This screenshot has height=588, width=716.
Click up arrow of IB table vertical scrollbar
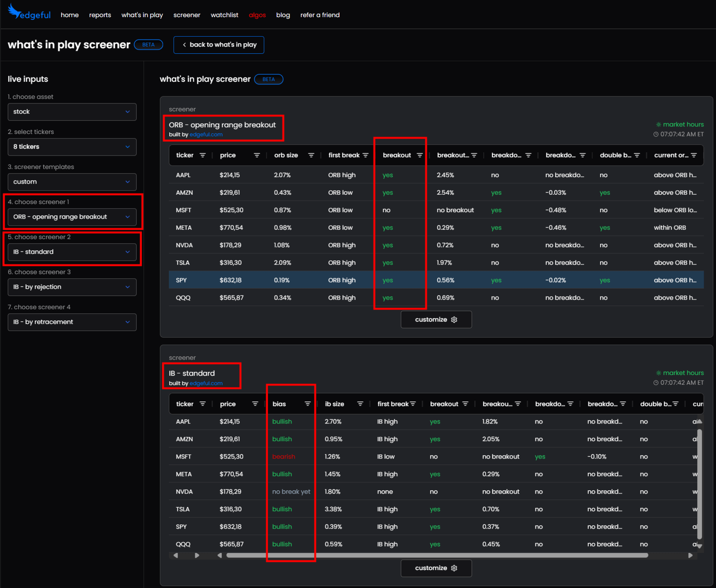[700, 421]
